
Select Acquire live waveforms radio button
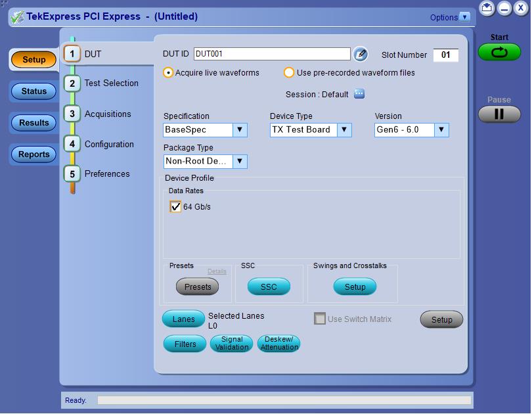pos(169,73)
